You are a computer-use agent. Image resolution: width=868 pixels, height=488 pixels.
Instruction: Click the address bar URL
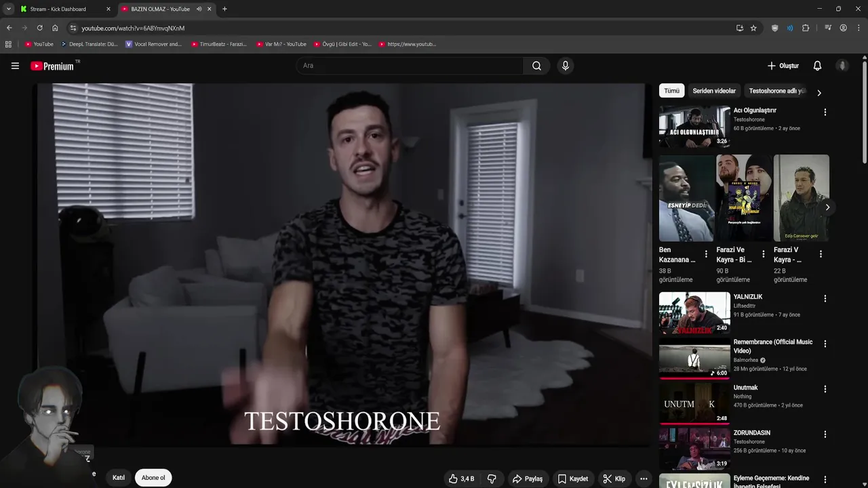pos(133,28)
